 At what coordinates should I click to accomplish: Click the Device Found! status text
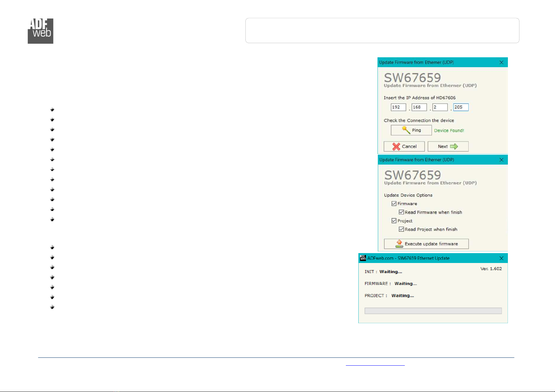[449, 131]
